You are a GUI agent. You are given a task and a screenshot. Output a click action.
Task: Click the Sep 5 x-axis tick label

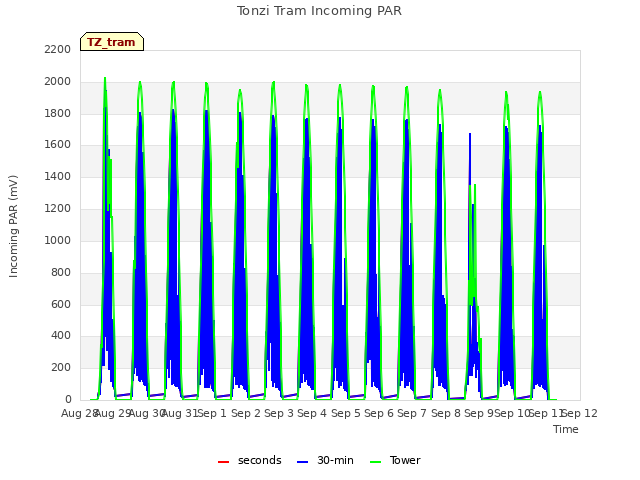click(x=346, y=413)
